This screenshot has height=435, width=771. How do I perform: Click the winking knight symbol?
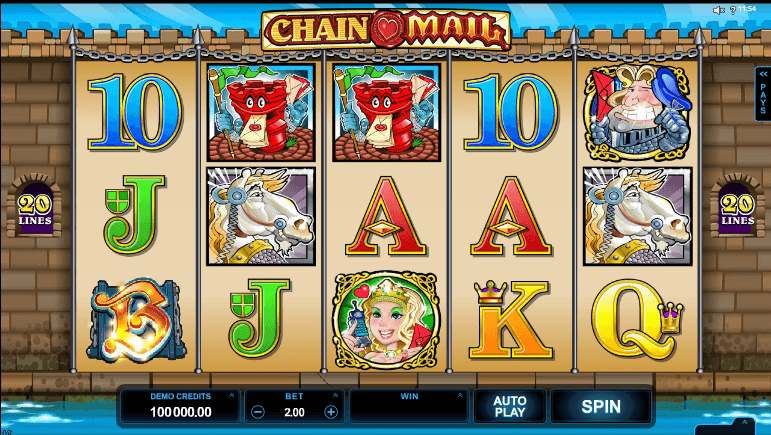637,112
